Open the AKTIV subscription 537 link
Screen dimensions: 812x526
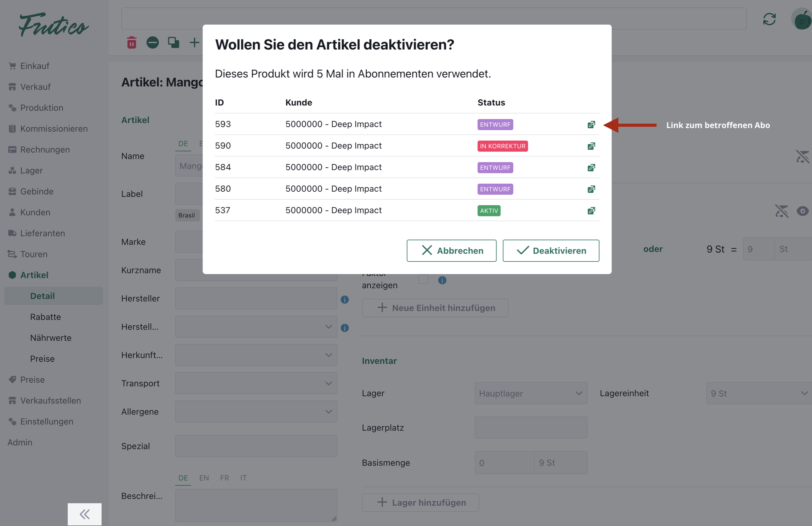tap(591, 211)
